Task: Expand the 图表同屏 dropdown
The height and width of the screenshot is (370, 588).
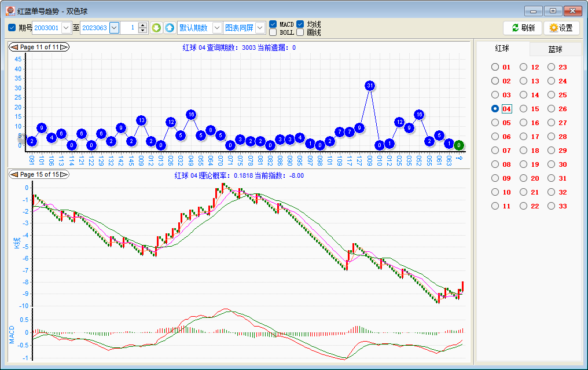Action: click(260, 28)
